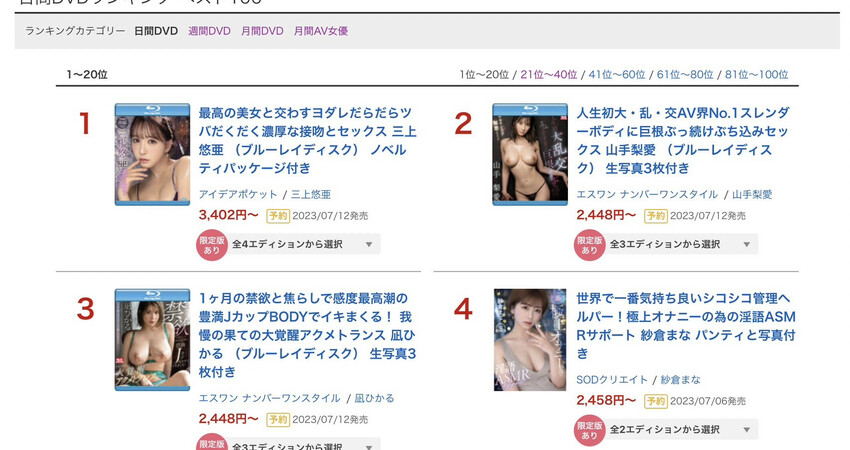Click the 限定版あり badge on rank 4 item

tap(589, 430)
